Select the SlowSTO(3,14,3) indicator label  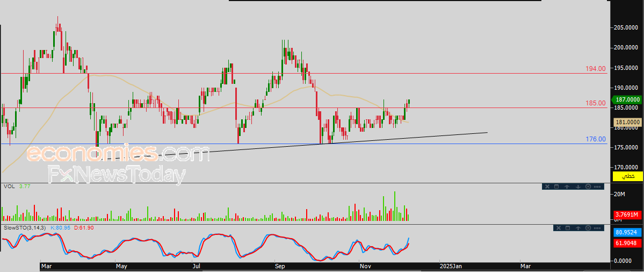click(25, 228)
